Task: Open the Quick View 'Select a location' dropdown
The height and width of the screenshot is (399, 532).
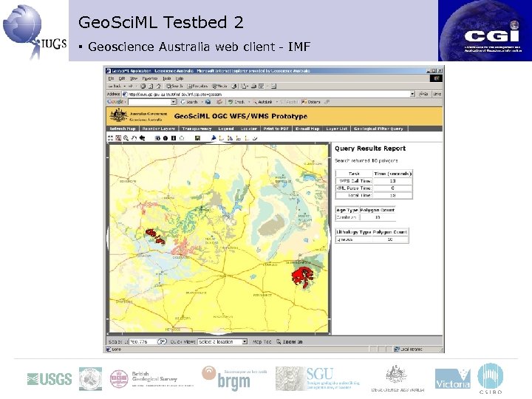Action: [x=222, y=341]
